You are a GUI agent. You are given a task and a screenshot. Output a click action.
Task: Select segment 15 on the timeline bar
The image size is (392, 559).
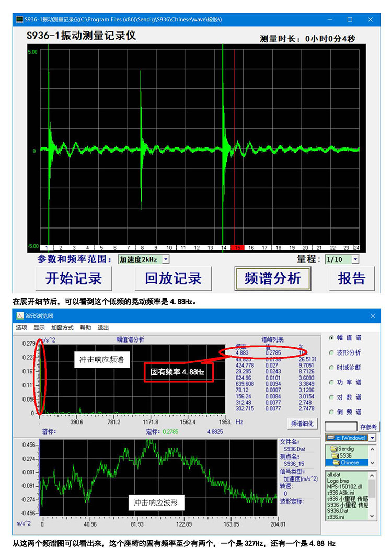tap(237, 248)
